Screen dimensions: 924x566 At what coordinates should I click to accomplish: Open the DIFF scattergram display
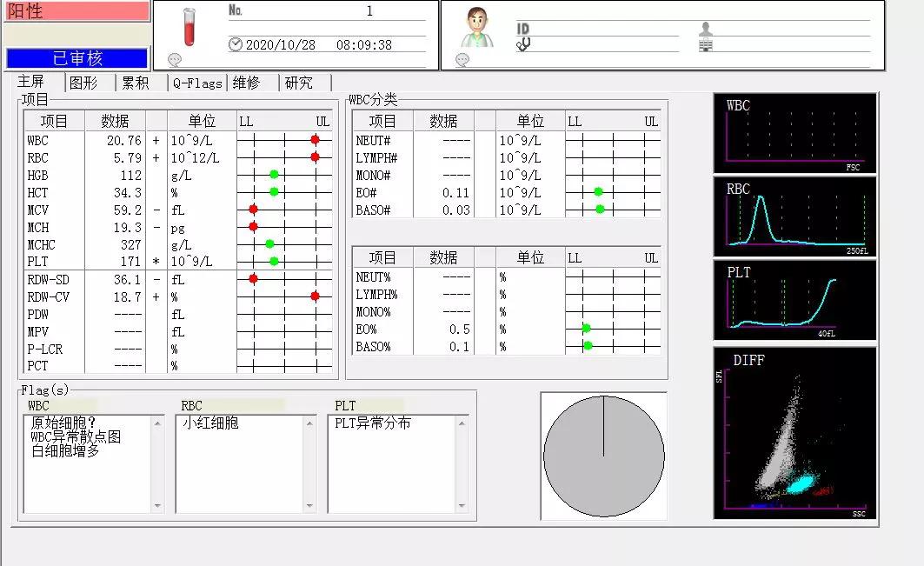[794, 433]
